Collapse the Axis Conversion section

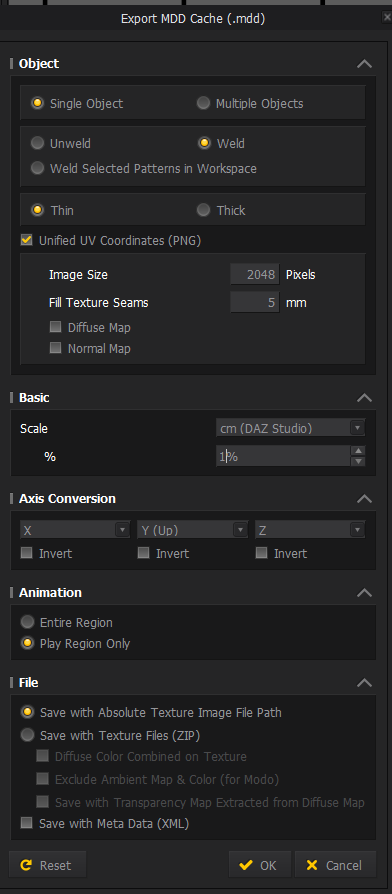pos(364,498)
